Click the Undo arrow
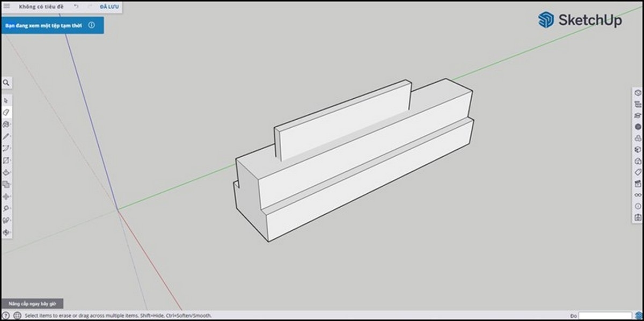The image size is (644, 321). click(76, 7)
